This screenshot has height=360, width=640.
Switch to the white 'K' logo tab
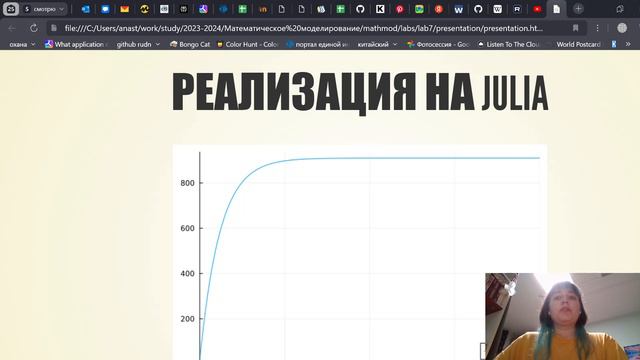pyautogui.click(x=380, y=9)
